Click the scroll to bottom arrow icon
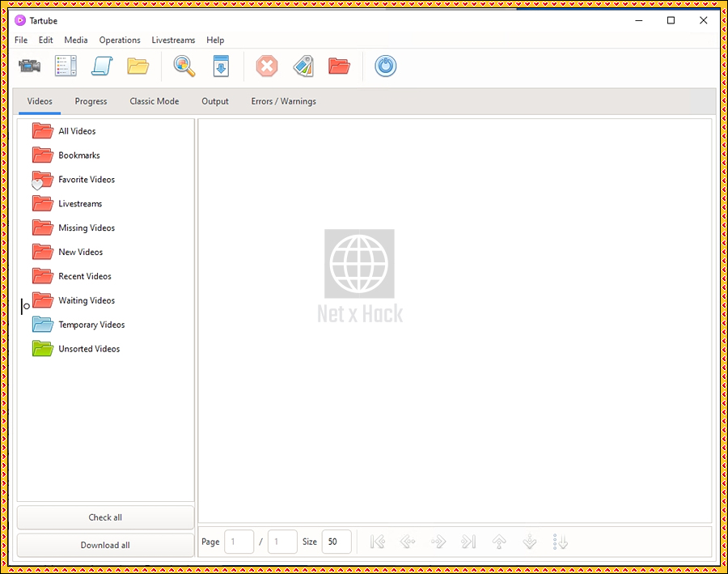Screen dimensions: 728x574 point(529,542)
